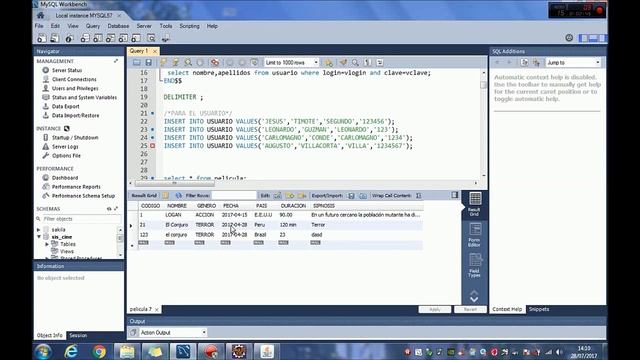Image resolution: width=640 pixels, height=360 pixels.
Task: Open the Limit to 1000 rows dropdown
Action: (x=291, y=62)
